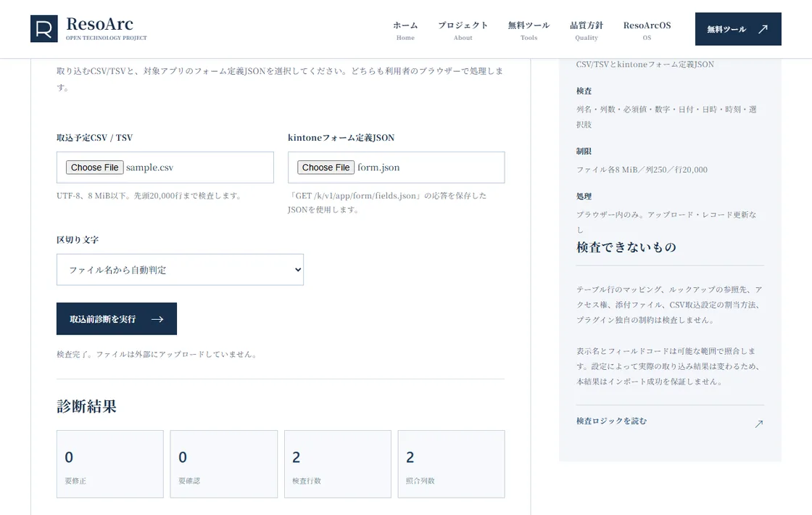Screen dimensions: 812x515
Task: Click OPEN TECHNOLOGY PROJECT tagline
Action: click(106, 38)
